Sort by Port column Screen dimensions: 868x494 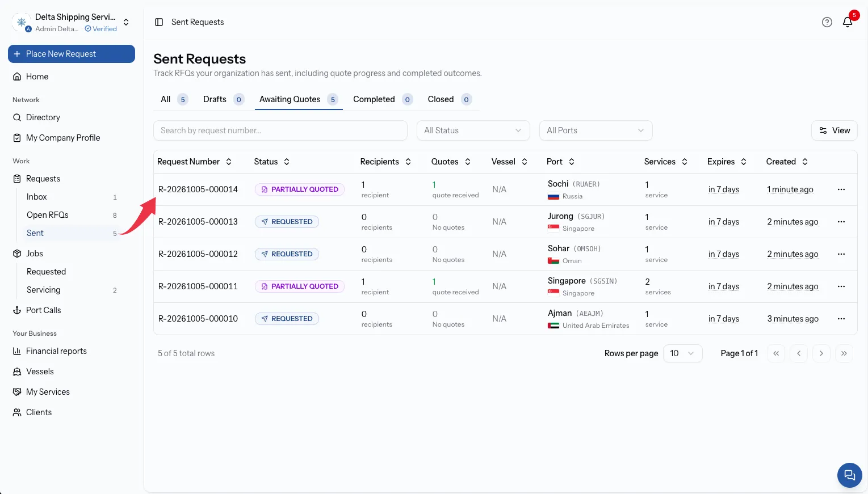(x=561, y=162)
